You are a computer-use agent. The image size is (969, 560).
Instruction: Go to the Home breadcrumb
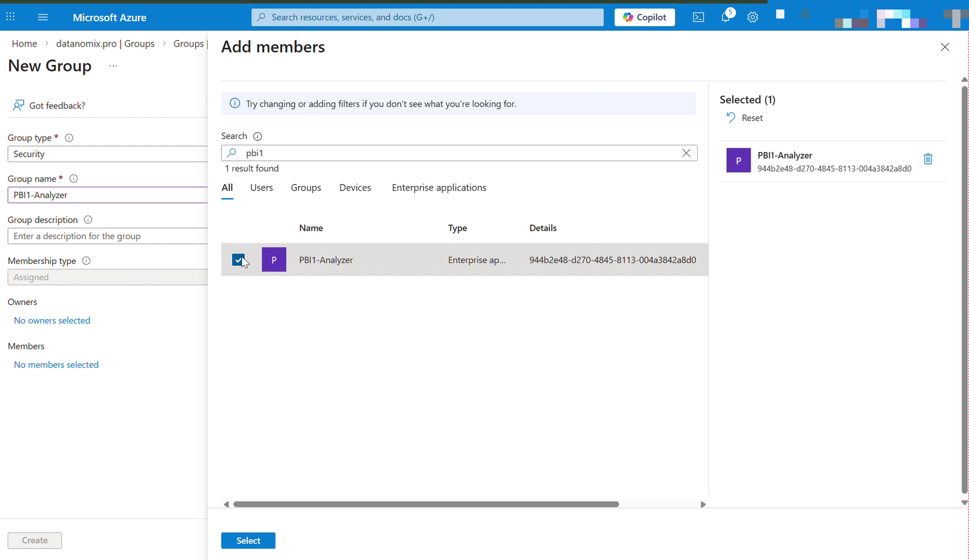tap(24, 44)
